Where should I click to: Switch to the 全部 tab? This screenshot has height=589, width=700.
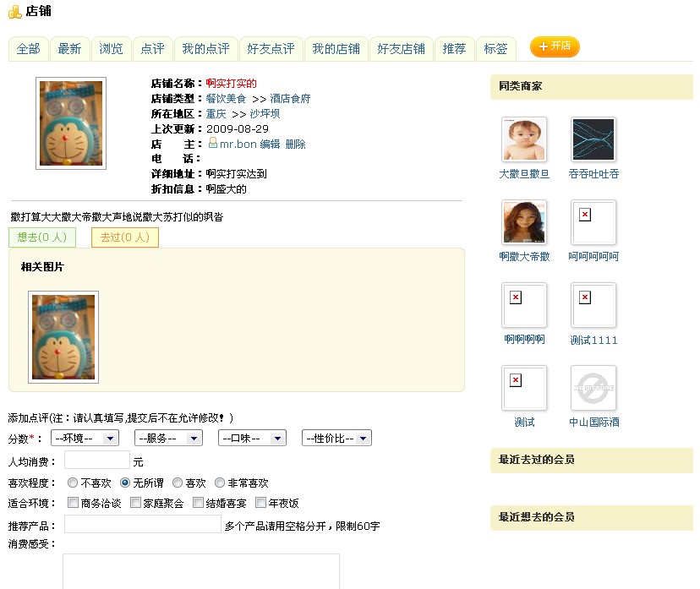[29, 49]
